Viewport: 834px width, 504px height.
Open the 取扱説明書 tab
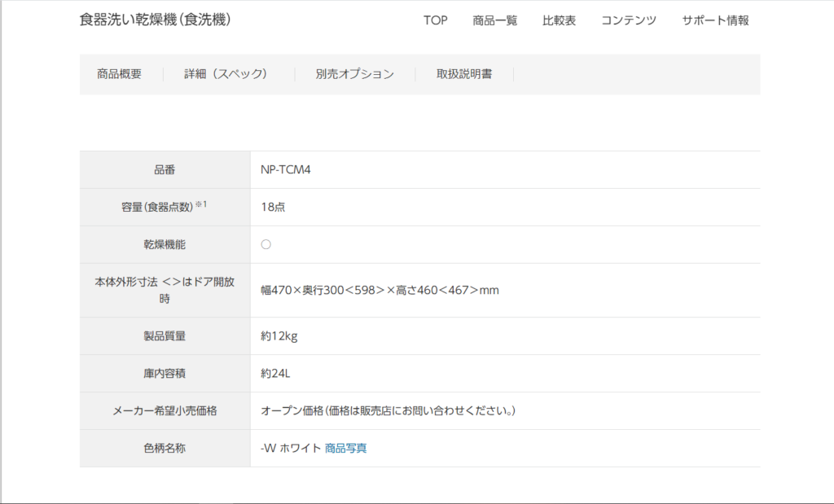tap(464, 74)
